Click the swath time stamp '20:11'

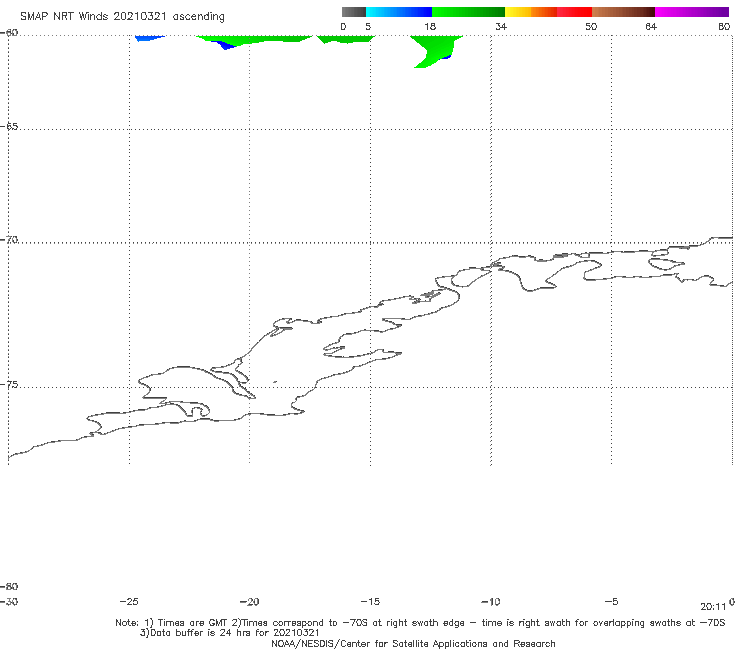(x=713, y=607)
